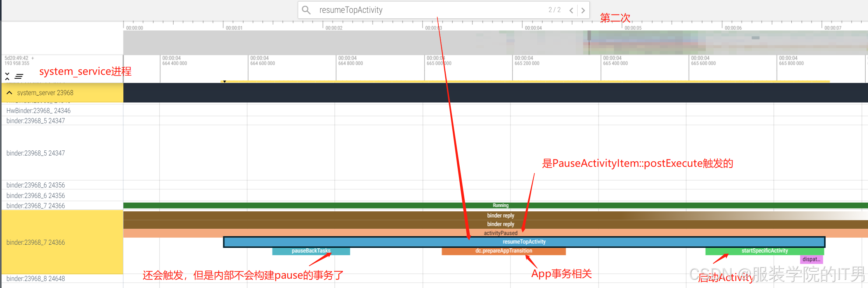Click the activityPaused slice
The width and height of the screenshot is (868, 288).
(495, 233)
